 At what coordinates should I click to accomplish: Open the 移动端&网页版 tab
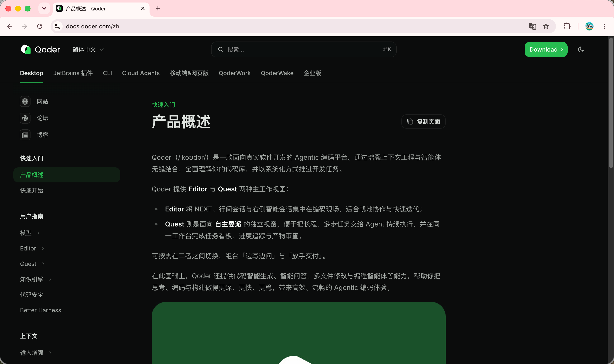[189, 73]
